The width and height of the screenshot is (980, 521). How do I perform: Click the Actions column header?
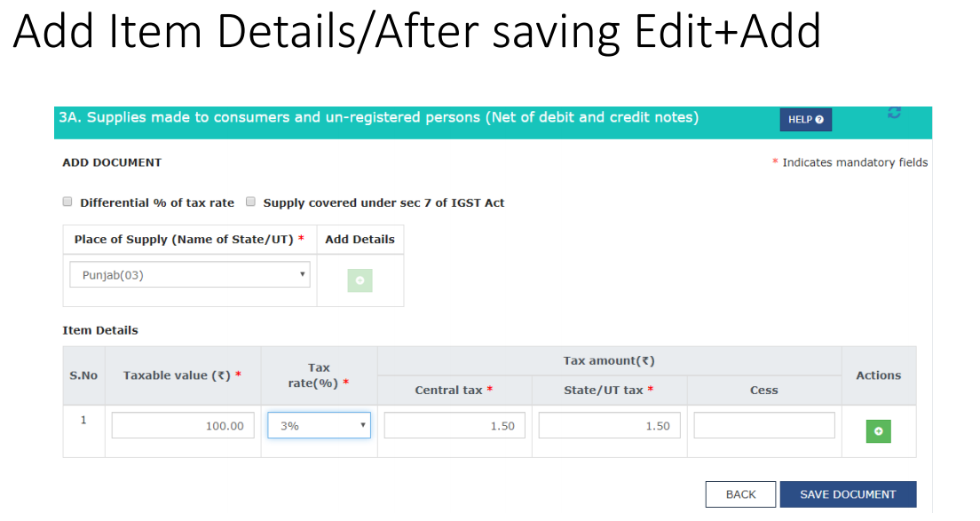pyautogui.click(x=878, y=375)
